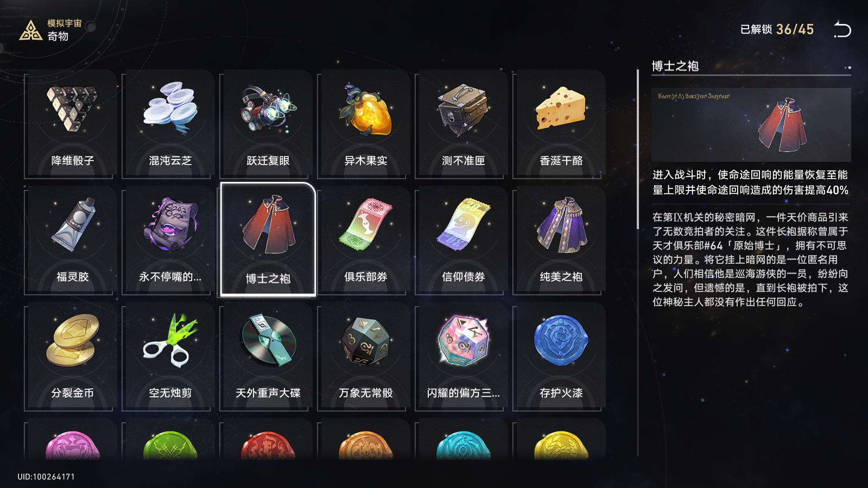The width and height of the screenshot is (868, 488).
Task: Open the 天外重声大碟 disc curio
Action: 267,356
